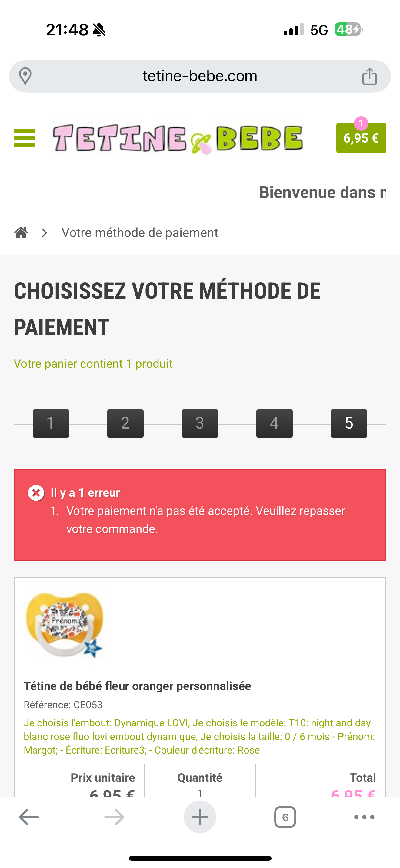Open the tab switcher showing 6
Viewport: 400px width, 868px height.
(285, 817)
